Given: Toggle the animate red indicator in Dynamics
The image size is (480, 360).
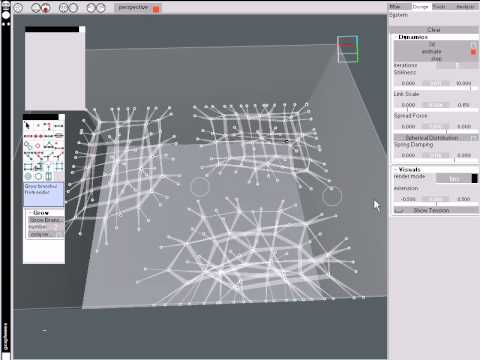Looking at the screenshot, I should point(473,52).
